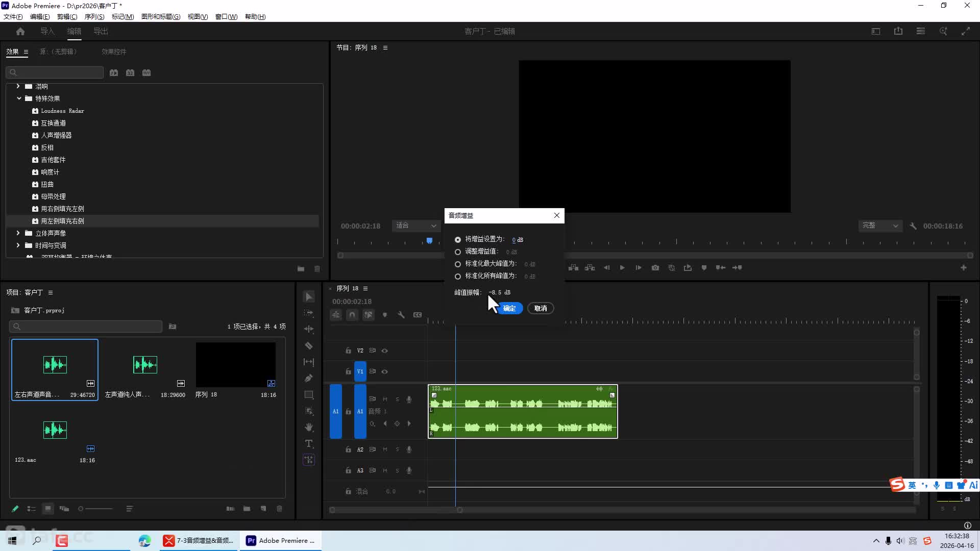Viewport: 980px width, 551px height.
Task: Toggle V1 track output eye
Action: 385,371
